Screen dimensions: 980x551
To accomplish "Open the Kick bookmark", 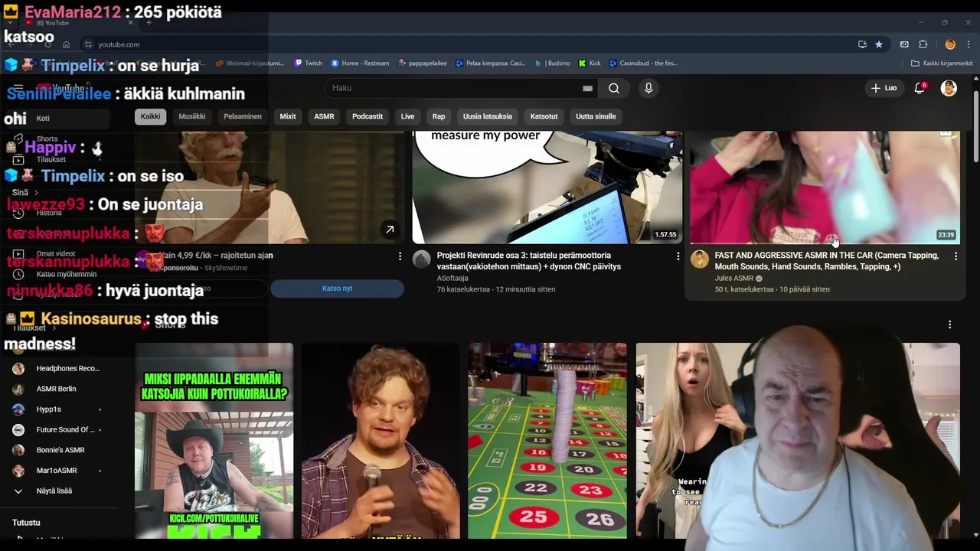I will (x=590, y=64).
